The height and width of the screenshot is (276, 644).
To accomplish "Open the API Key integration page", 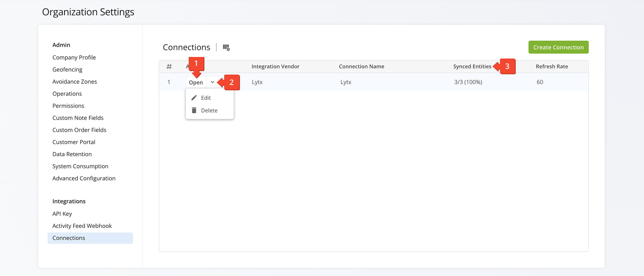I will (62, 214).
